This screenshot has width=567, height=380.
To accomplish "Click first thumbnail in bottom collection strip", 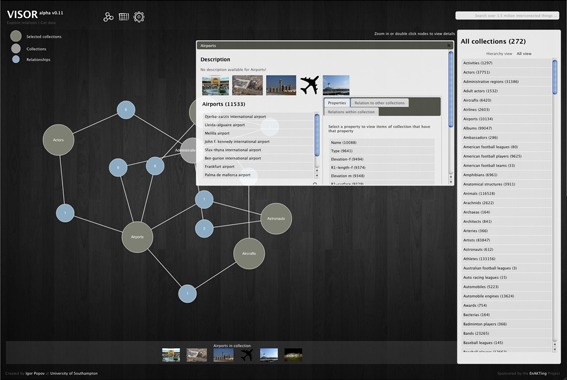I will 171,355.
